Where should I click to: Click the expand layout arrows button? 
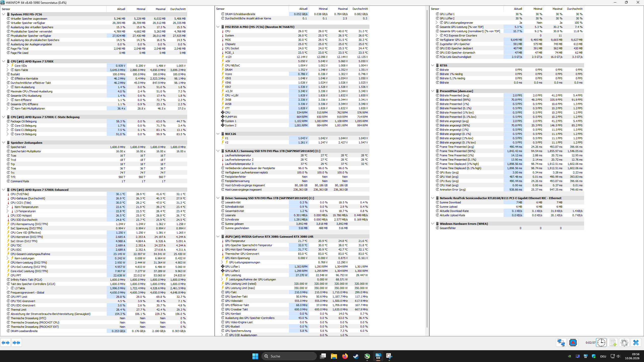tap(6, 343)
